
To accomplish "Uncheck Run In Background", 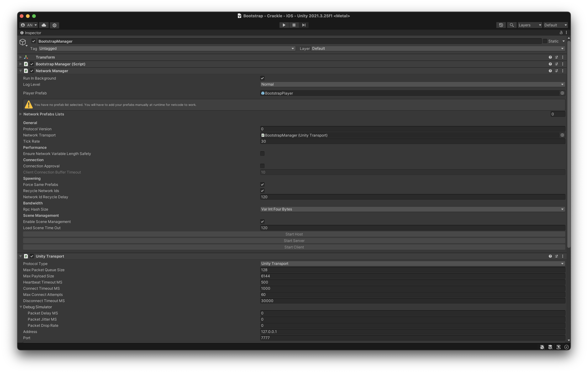I will click(262, 78).
